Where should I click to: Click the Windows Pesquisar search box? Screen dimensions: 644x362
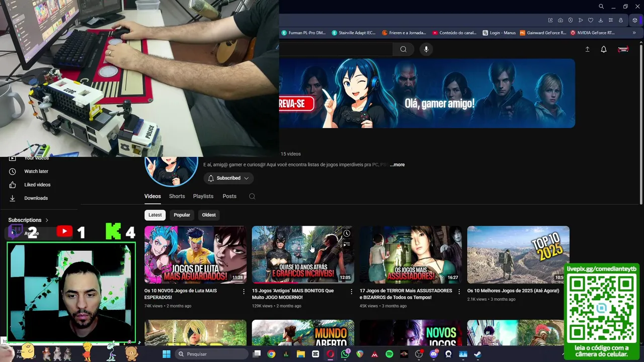[x=211, y=354]
